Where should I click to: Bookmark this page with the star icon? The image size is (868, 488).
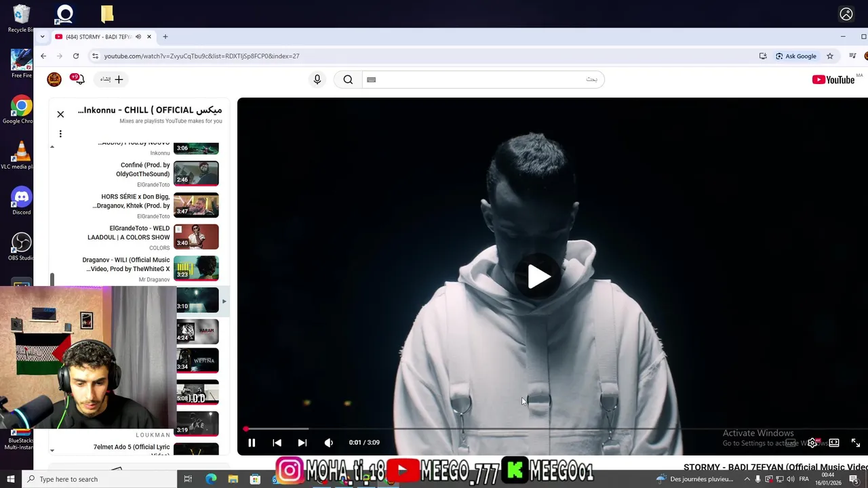(830, 56)
